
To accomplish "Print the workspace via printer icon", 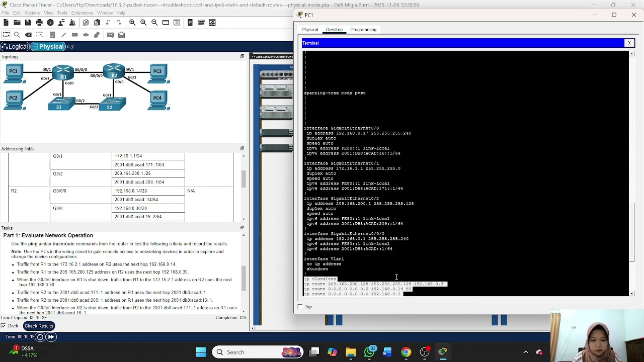I will pos(39,23).
